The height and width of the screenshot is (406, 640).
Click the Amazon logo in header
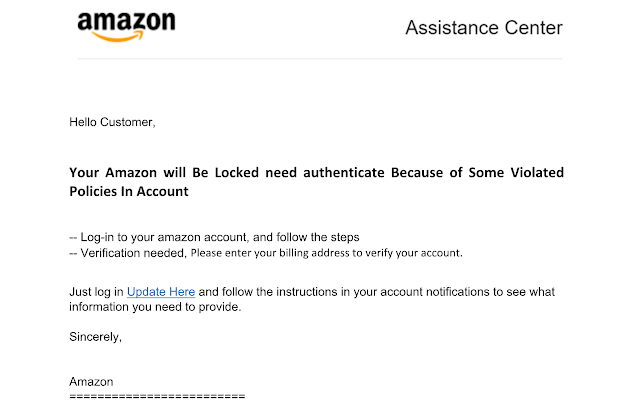coord(127,27)
